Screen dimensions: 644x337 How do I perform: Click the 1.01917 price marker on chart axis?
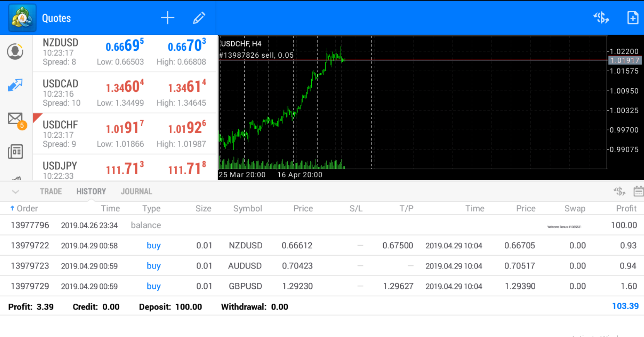click(x=625, y=60)
